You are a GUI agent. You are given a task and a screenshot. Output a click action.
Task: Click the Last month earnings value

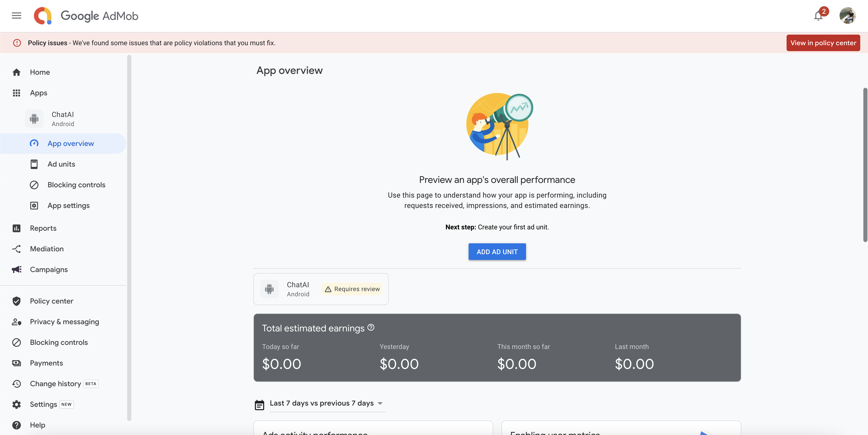[x=634, y=364]
